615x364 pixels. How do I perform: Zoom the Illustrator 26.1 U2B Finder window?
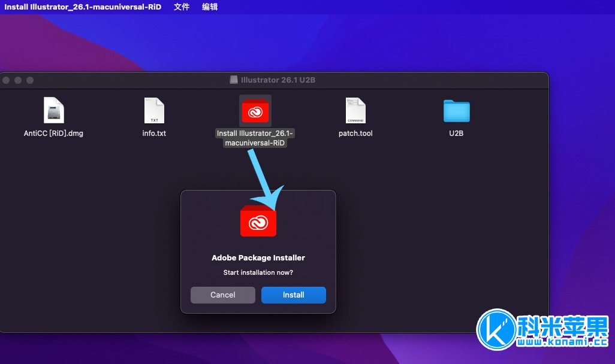[30, 80]
